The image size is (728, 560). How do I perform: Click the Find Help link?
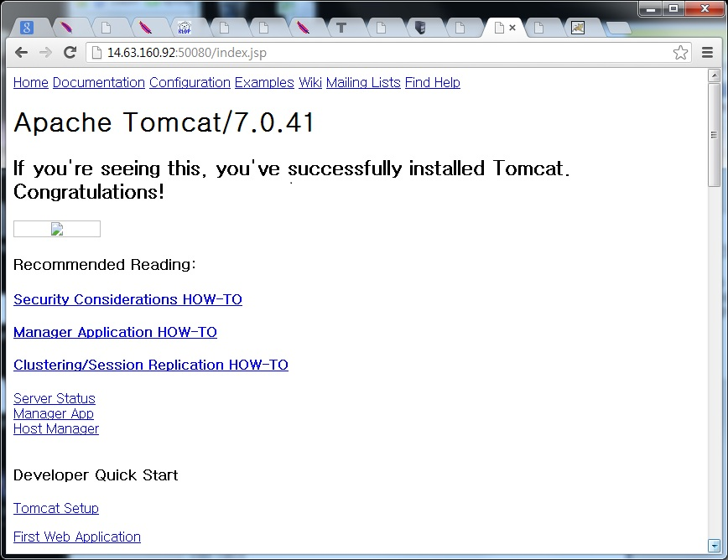[433, 83]
